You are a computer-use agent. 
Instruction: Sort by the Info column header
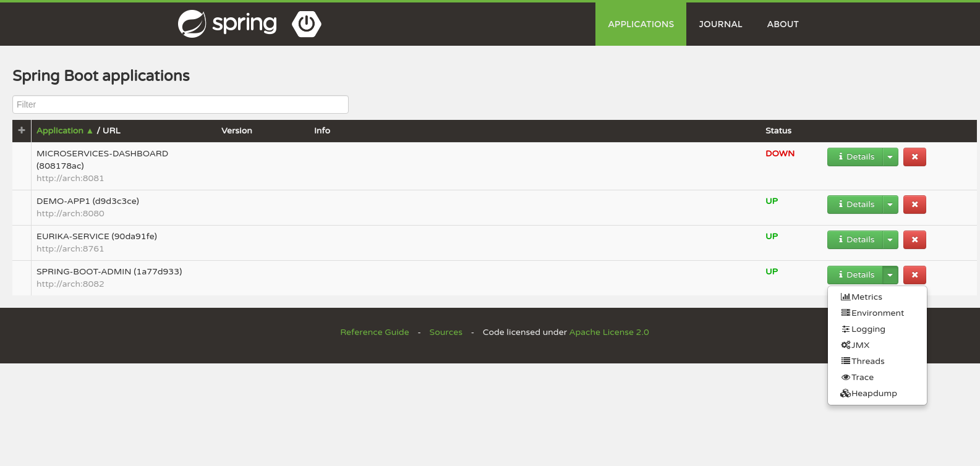pos(322,130)
